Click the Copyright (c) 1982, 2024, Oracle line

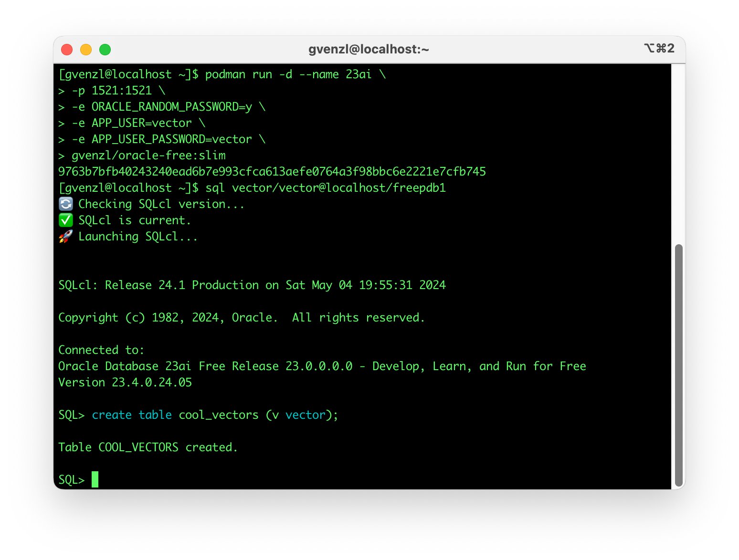(x=242, y=318)
